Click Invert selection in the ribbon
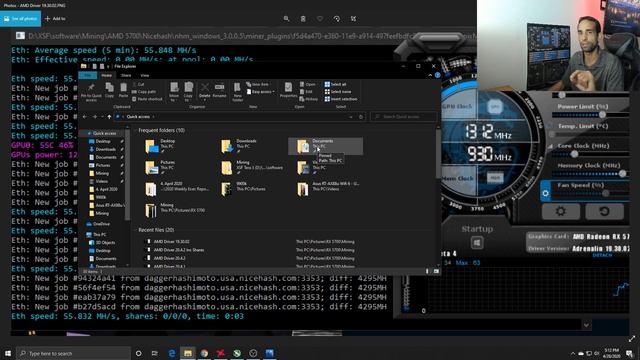This screenshot has width=640, height=360. point(341,99)
